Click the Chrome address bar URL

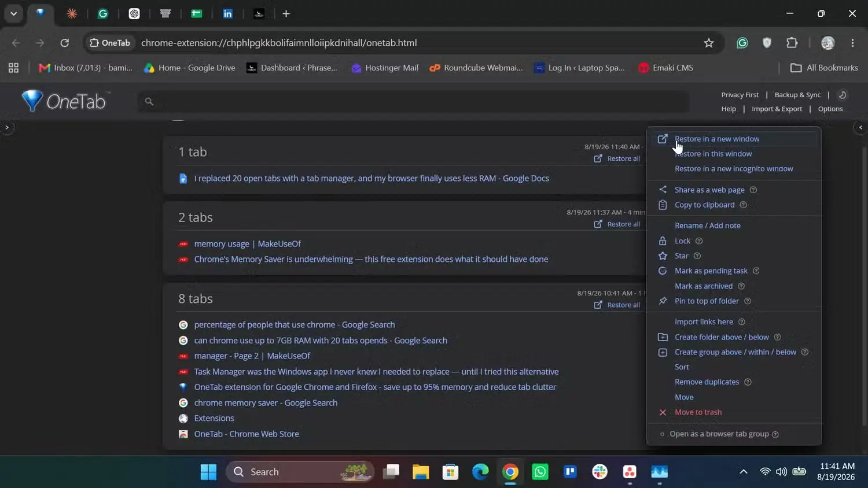(x=279, y=43)
